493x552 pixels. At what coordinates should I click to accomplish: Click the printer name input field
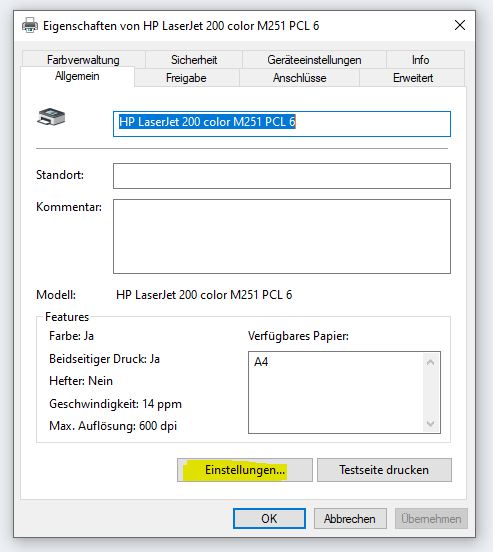[x=282, y=124]
